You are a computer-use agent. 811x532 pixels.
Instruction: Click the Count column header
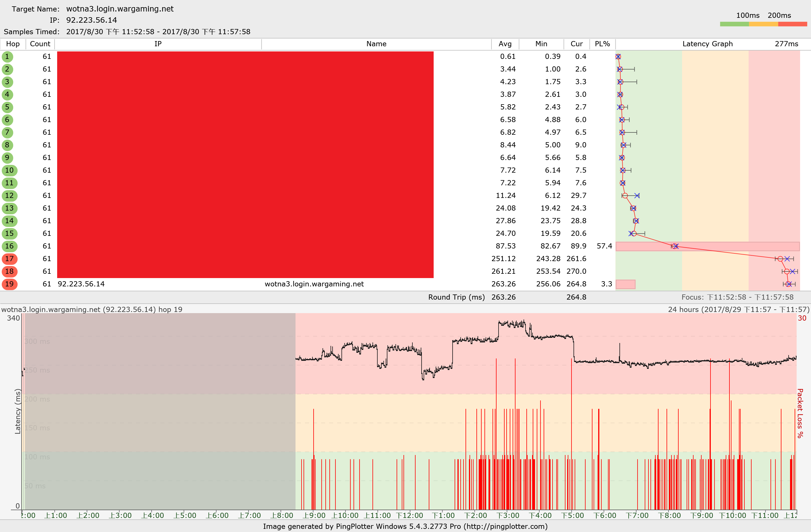(x=40, y=44)
